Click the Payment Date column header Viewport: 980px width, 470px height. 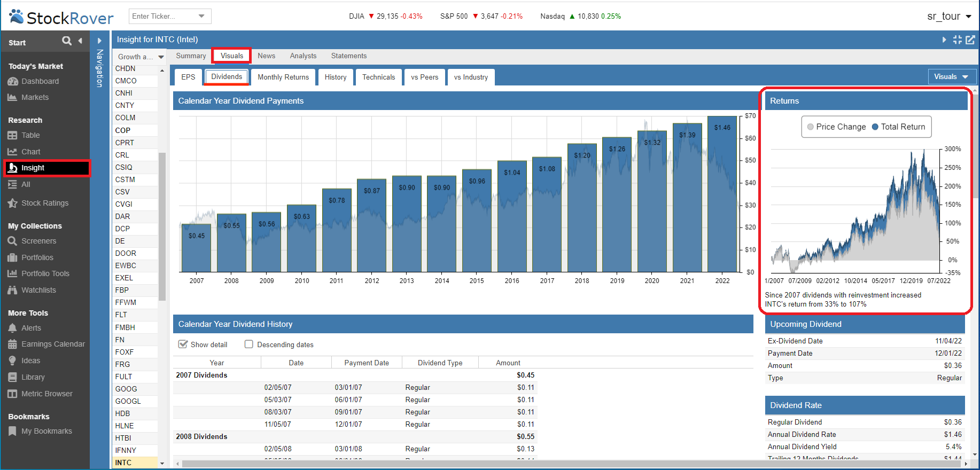click(x=367, y=363)
